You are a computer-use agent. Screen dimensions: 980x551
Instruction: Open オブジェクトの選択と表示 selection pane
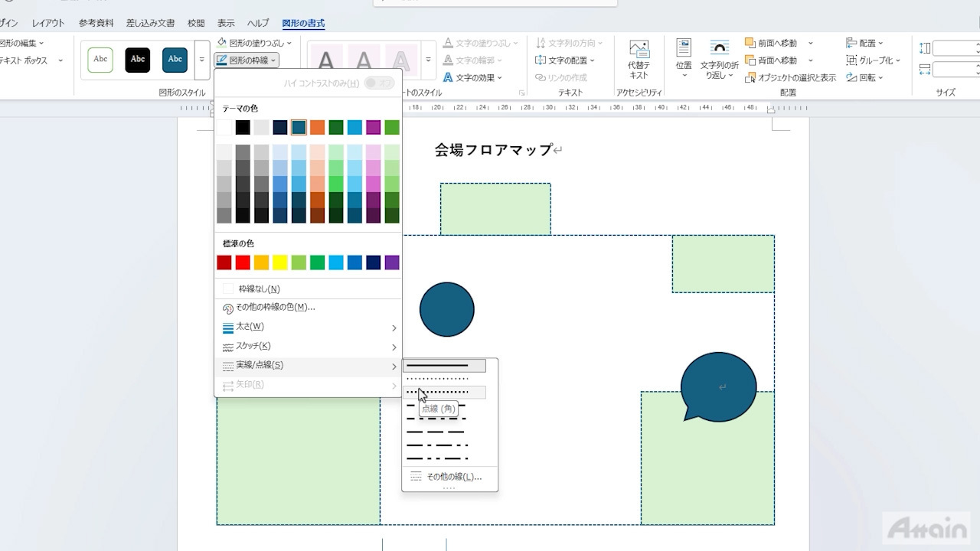tap(790, 77)
